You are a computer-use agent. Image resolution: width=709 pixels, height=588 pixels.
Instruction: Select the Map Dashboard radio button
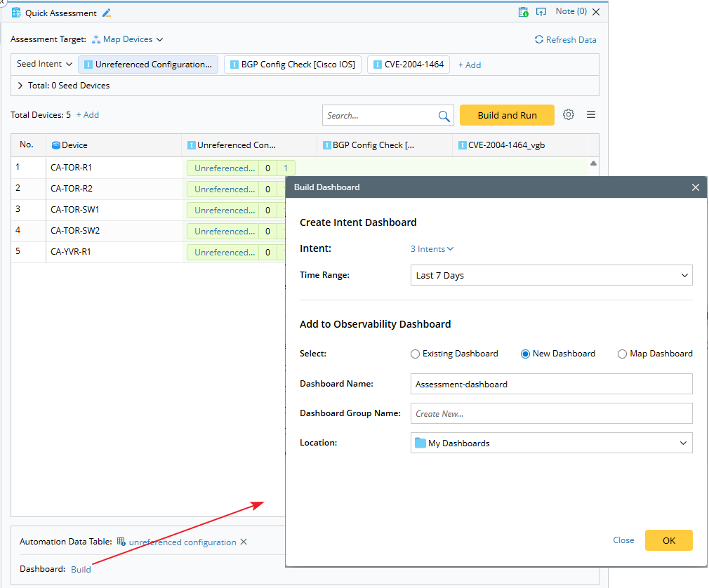click(622, 354)
